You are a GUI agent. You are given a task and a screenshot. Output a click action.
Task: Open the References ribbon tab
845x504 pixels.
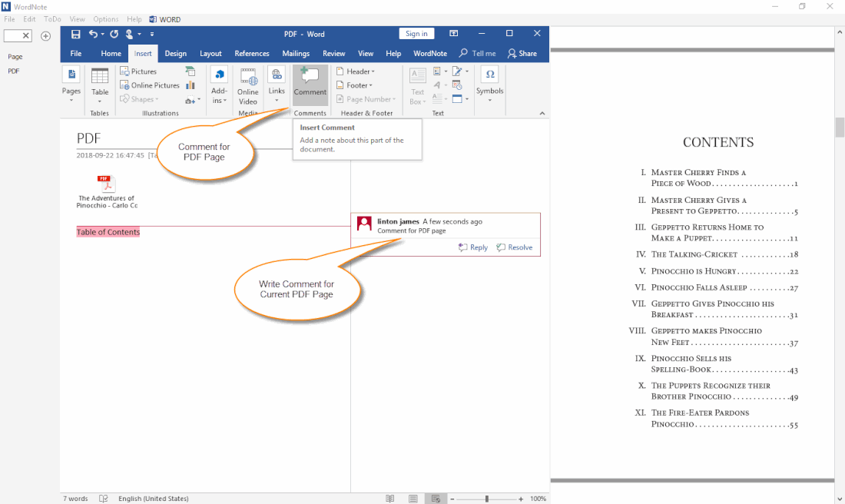tap(252, 54)
